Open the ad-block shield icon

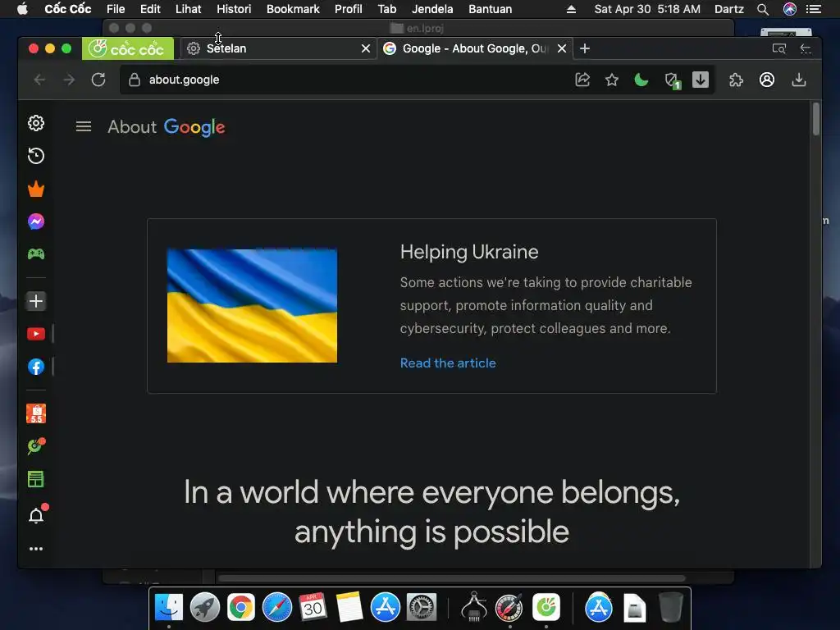[672, 80]
